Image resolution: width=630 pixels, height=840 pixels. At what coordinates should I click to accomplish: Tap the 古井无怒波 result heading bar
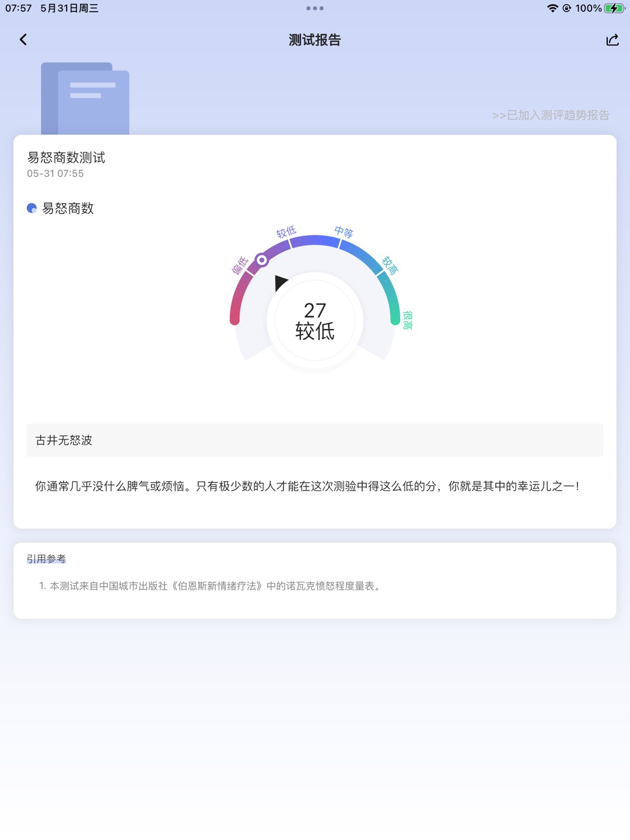(315, 440)
